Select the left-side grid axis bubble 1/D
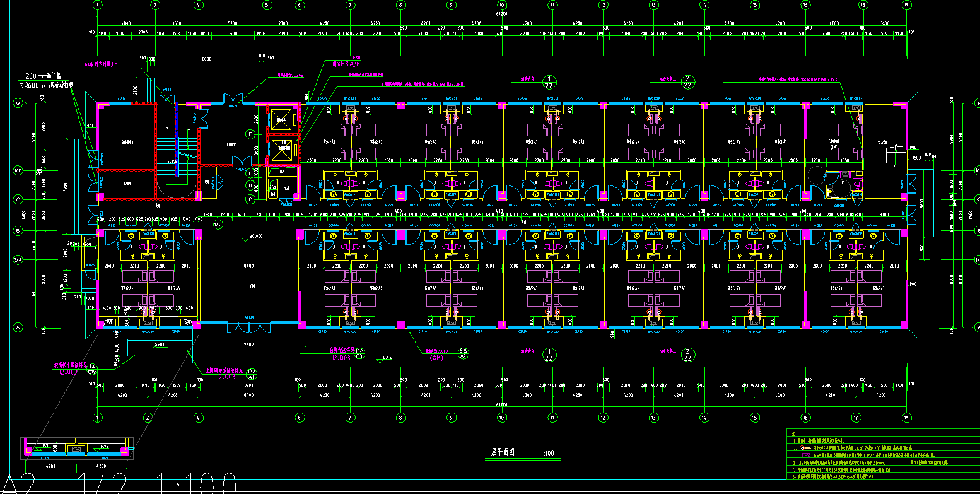The width and height of the screenshot is (980, 494). coord(18,171)
